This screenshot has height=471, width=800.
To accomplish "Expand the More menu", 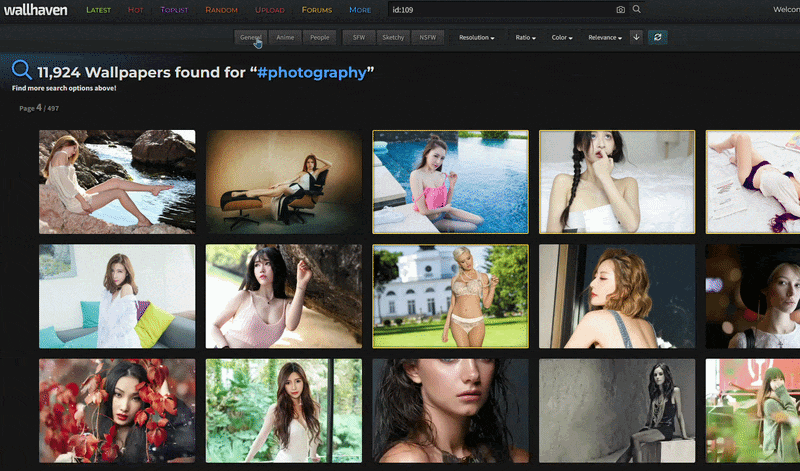I will point(360,10).
